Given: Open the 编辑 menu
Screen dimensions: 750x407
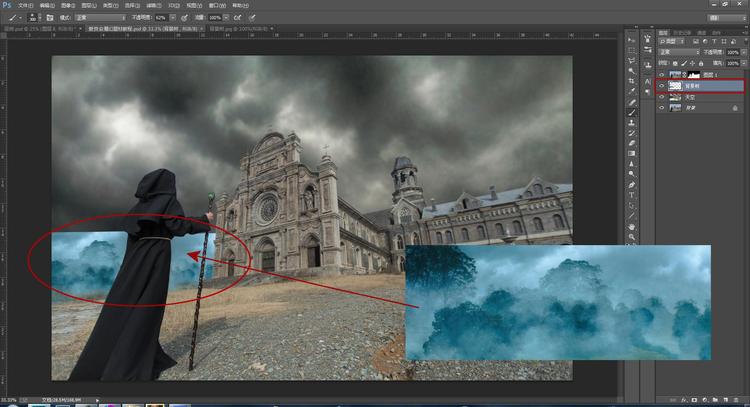Looking at the screenshot, I should click(x=47, y=6).
